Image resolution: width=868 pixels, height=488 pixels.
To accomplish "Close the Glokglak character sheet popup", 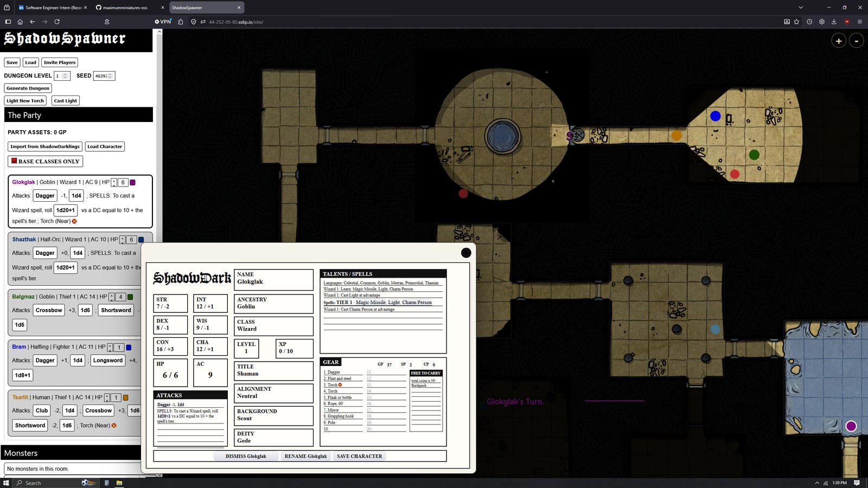I will (x=466, y=253).
